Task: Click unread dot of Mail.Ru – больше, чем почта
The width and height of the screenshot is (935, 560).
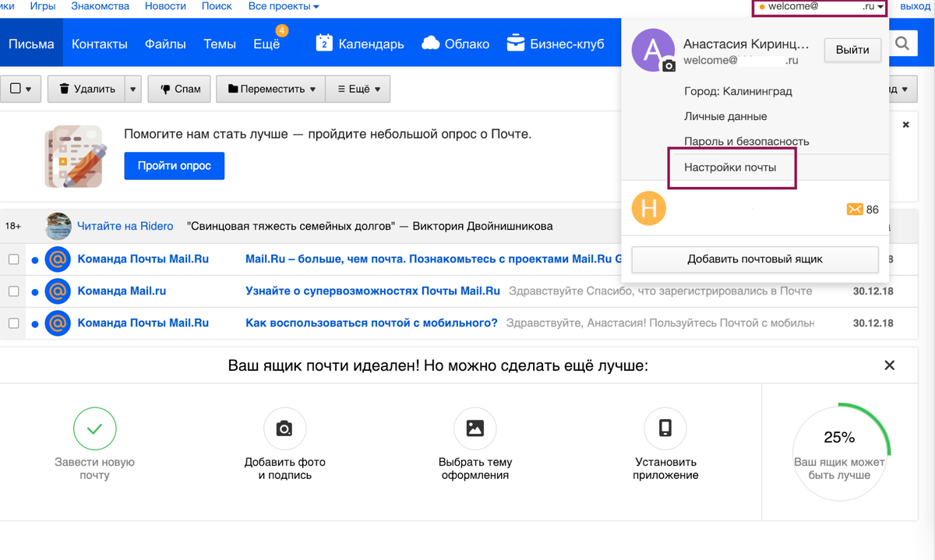Action: tap(34, 260)
